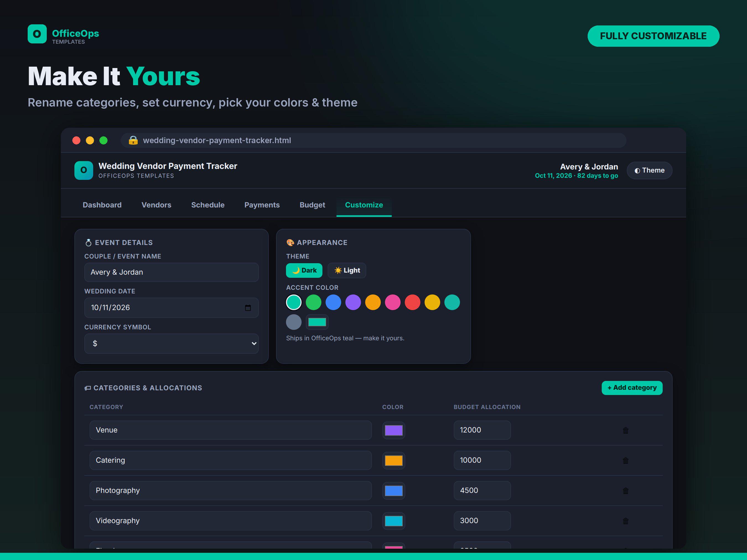Open the Payments tab
The height and width of the screenshot is (560, 747).
(262, 205)
